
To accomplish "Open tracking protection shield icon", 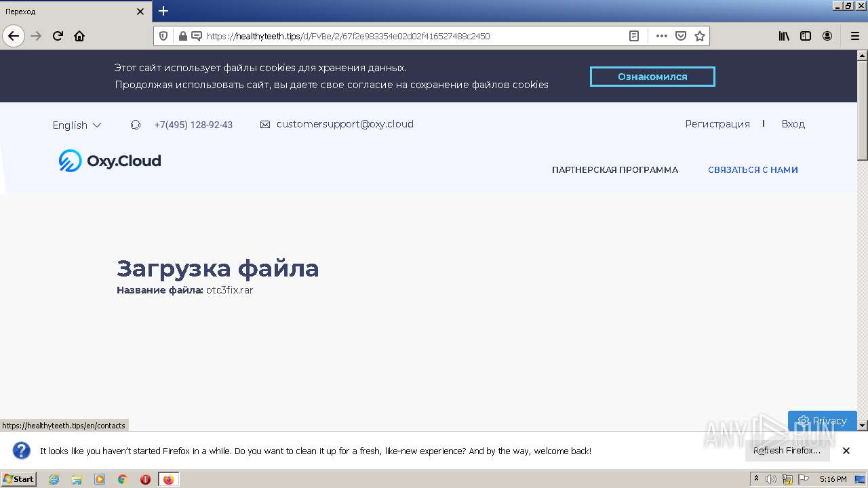I will point(163,36).
